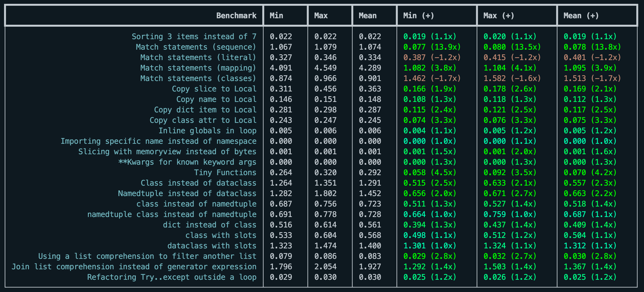Click the 4.549 Max value for mapping
644x292 pixels.
coord(325,68)
